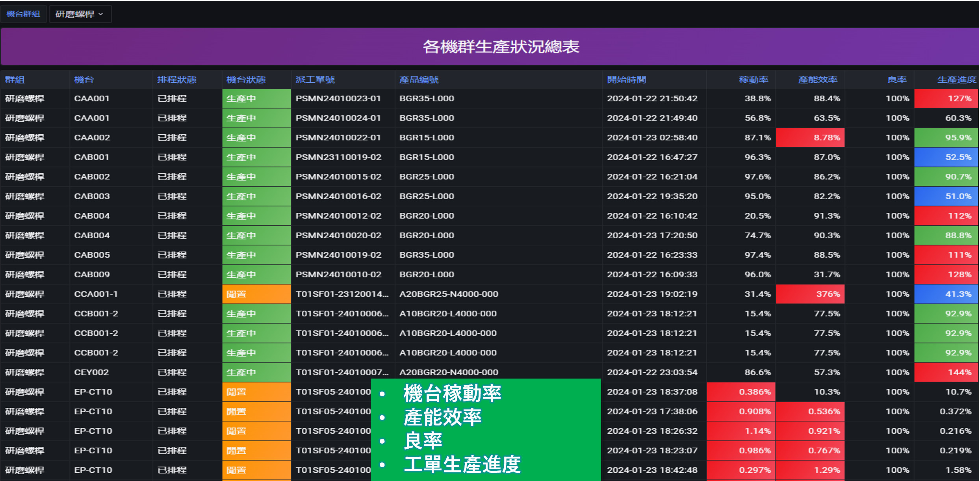Click the red 8.78% efficiency cell
Image resolution: width=980 pixels, height=481 pixels.
coord(810,137)
